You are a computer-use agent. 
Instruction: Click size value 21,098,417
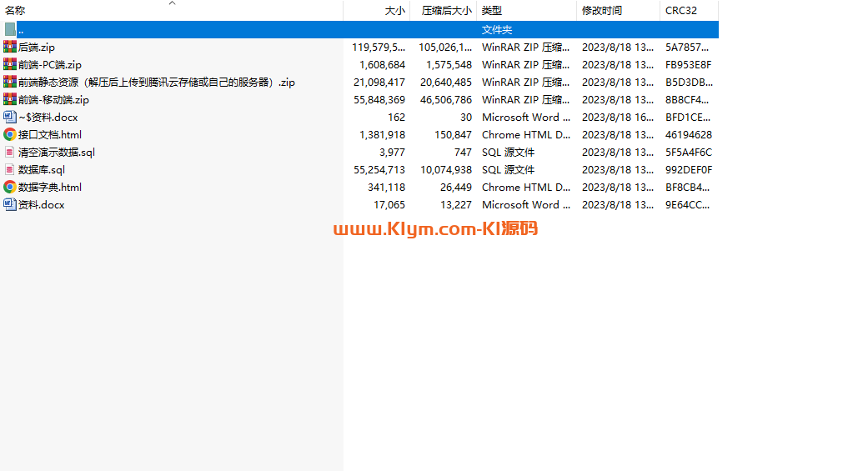(x=379, y=82)
